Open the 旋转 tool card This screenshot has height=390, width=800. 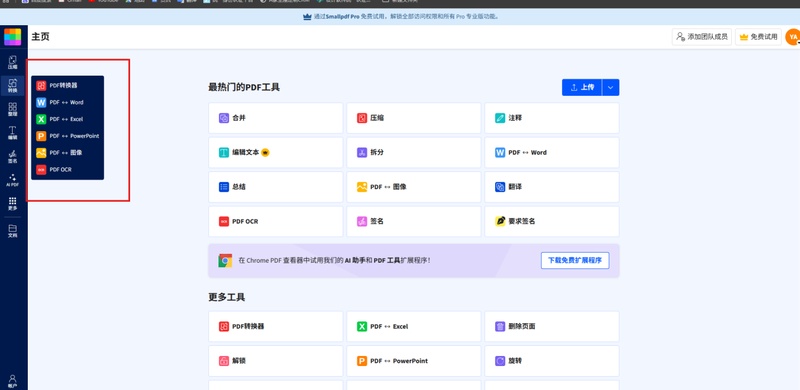pos(552,361)
